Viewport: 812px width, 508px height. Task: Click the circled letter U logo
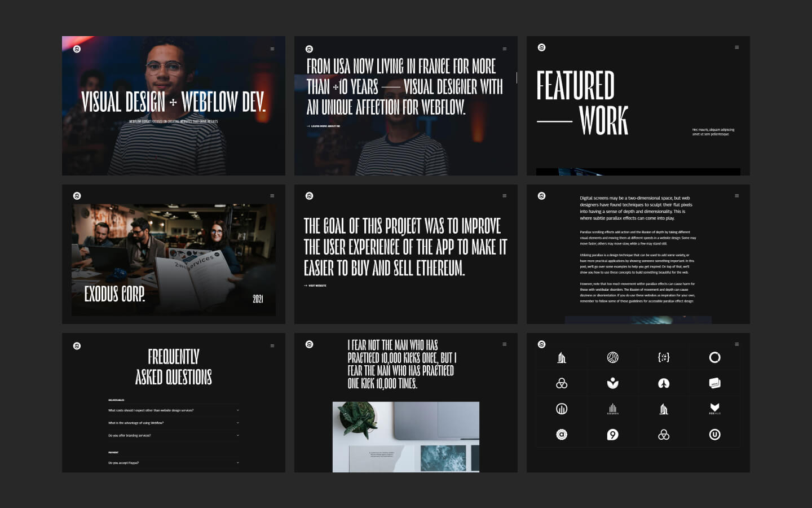click(x=714, y=435)
